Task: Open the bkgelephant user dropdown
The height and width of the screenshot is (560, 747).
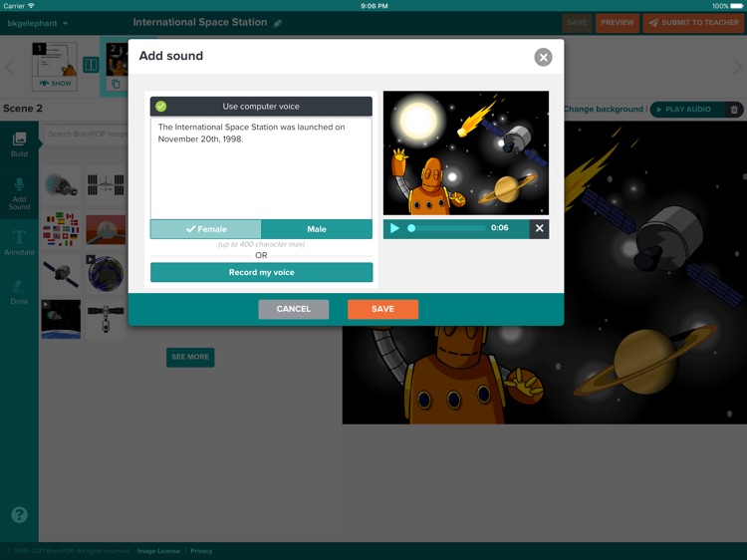Action: click(x=38, y=23)
